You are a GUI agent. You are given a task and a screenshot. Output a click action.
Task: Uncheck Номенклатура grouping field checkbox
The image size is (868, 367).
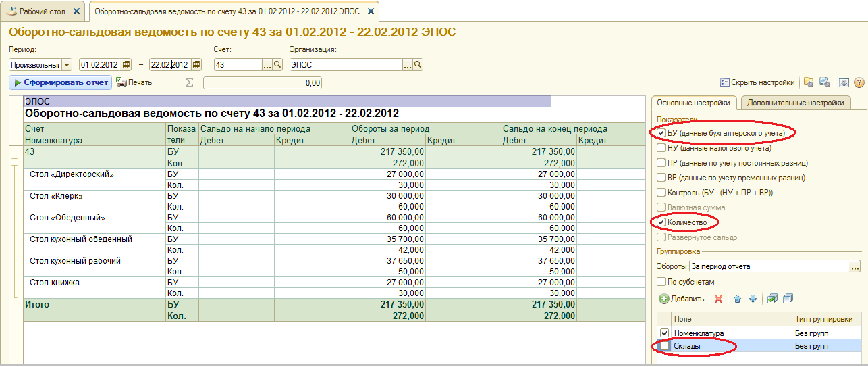665,333
